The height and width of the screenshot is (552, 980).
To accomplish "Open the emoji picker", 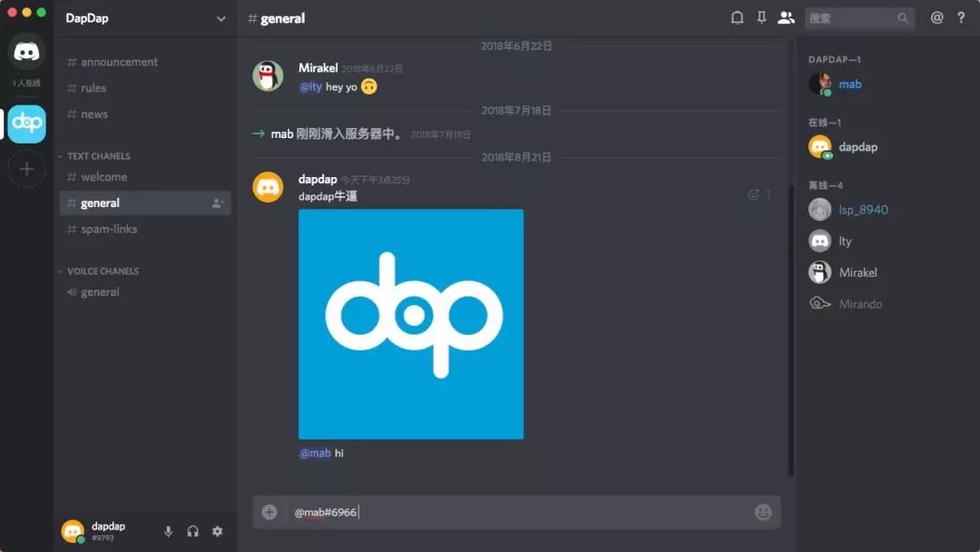I will 763,512.
